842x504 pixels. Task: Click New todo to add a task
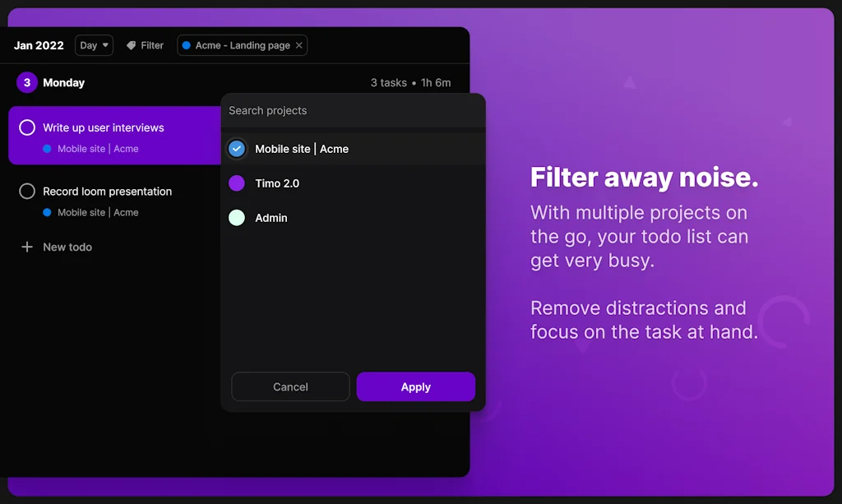point(66,247)
